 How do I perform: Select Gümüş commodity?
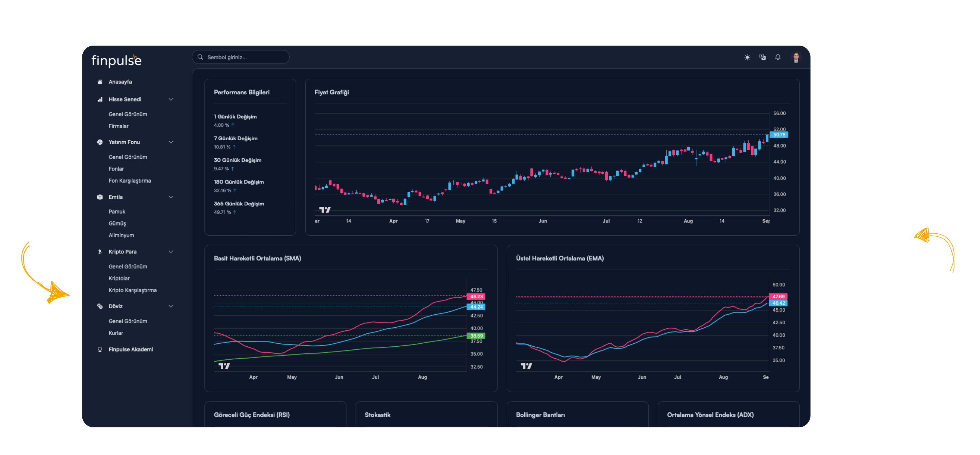point(117,223)
